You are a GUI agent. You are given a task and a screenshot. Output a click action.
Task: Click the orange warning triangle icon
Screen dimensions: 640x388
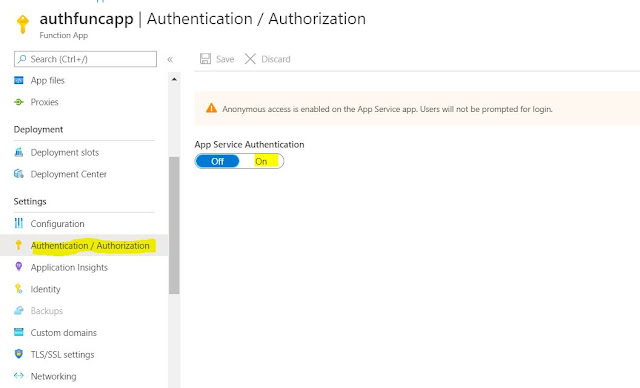pyautogui.click(x=211, y=108)
